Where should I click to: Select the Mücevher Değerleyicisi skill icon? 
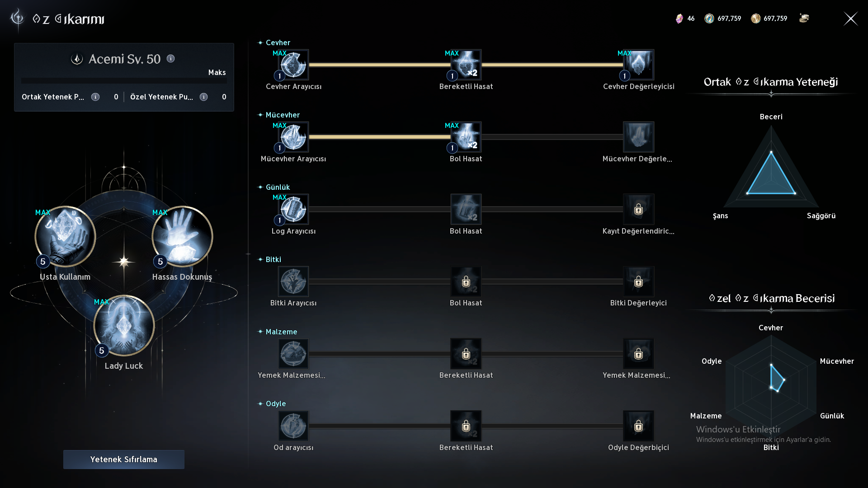tap(638, 137)
